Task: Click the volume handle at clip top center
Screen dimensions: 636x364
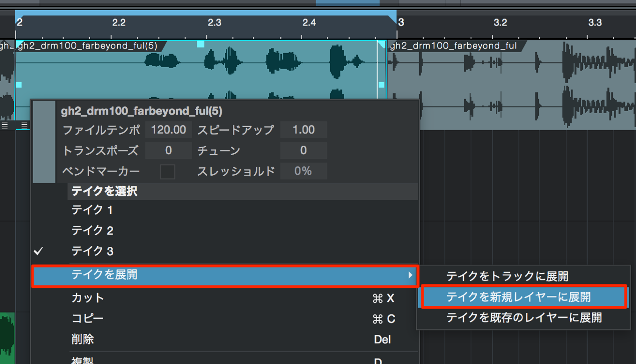Action: 201,44
